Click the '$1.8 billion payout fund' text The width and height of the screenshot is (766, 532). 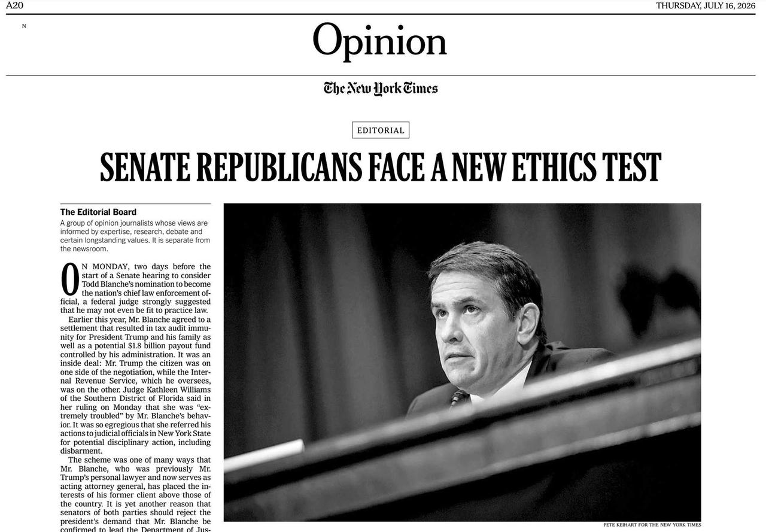[169, 345]
